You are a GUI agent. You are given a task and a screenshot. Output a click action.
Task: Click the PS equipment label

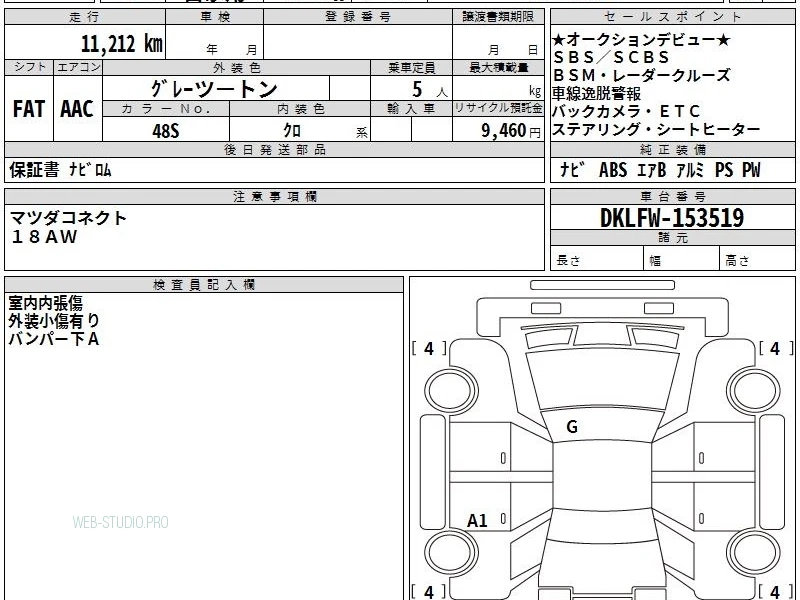[723, 169]
